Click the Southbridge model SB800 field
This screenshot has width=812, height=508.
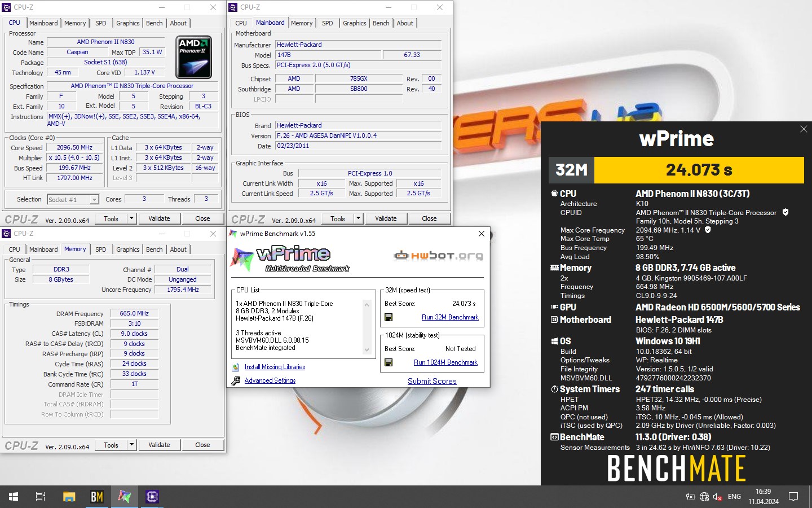tap(359, 89)
